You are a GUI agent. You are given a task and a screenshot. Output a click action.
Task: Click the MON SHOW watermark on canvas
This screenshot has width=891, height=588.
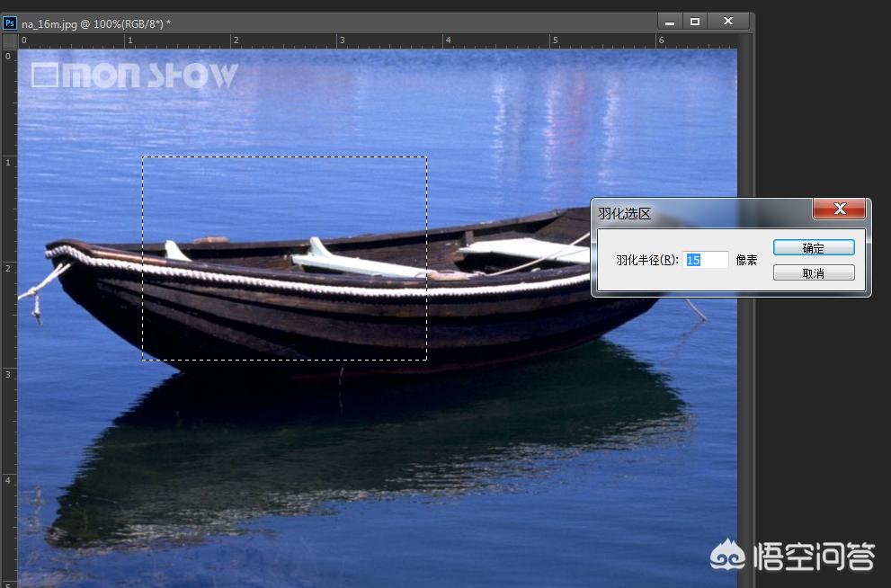(x=135, y=76)
